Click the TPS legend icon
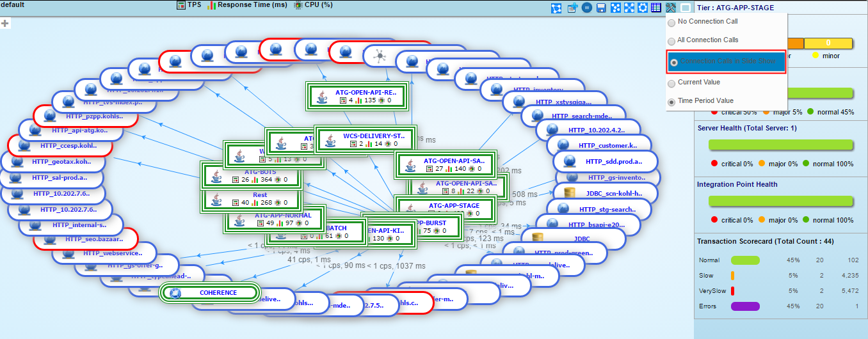 [x=181, y=5]
